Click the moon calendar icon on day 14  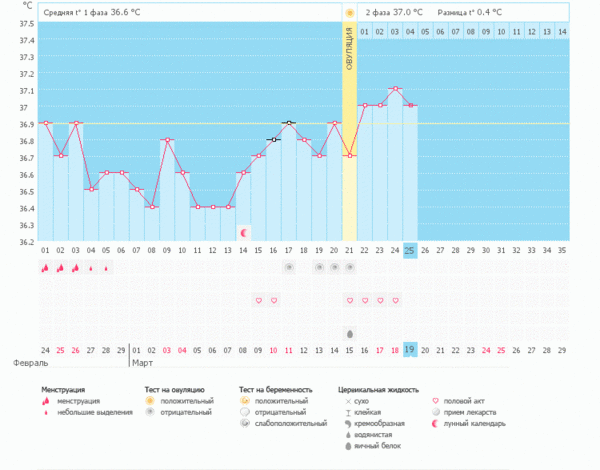244,232
